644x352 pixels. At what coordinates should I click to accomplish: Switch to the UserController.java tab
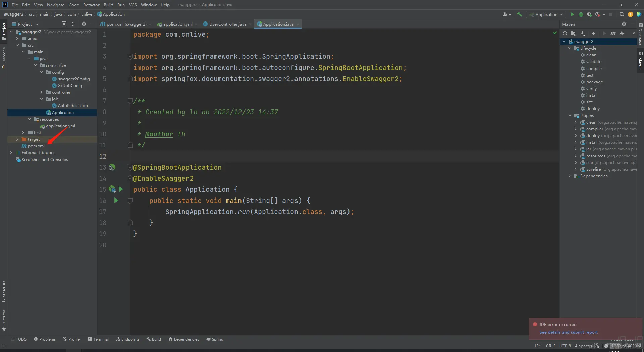tap(227, 24)
